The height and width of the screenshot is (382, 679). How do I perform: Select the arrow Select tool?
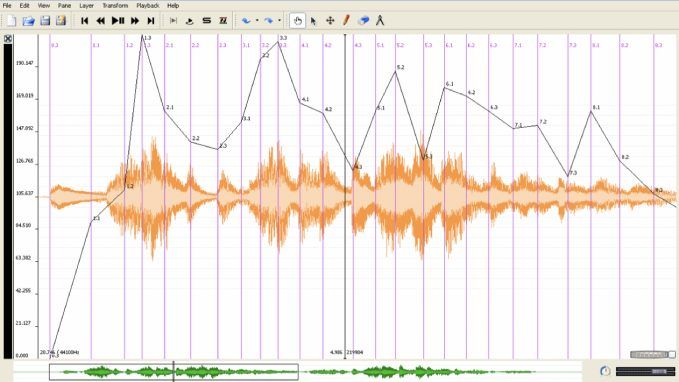pos(314,20)
